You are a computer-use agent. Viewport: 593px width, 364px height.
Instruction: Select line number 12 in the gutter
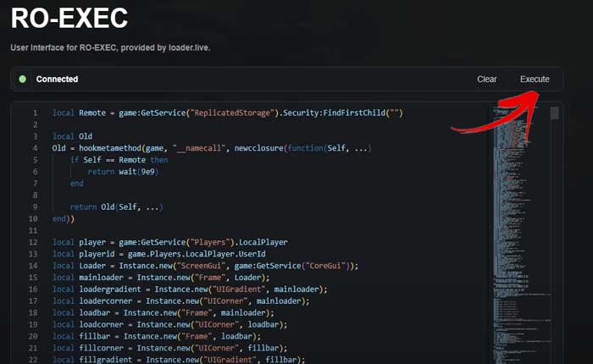point(34,242)
